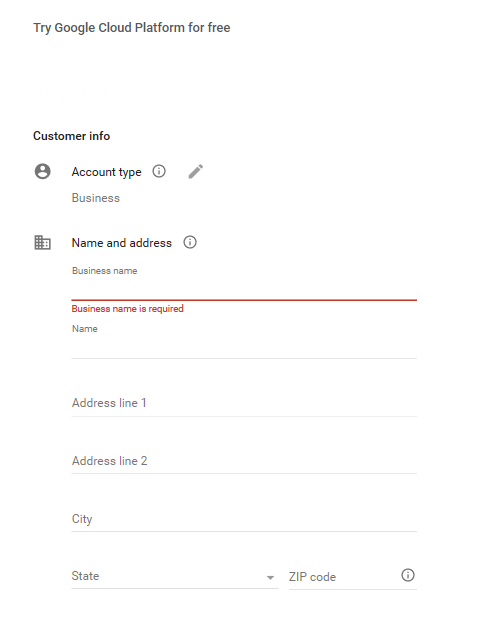Screen dimensions: 500x620
Task: Click the Business account type value
Action: [x=96, y=198]
